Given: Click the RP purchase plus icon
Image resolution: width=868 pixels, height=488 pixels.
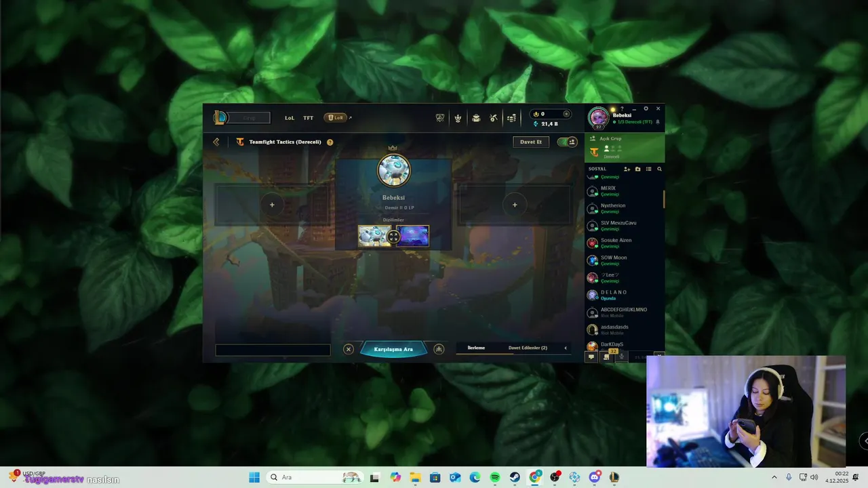Looking at the screenshot, I should [566, 114].
